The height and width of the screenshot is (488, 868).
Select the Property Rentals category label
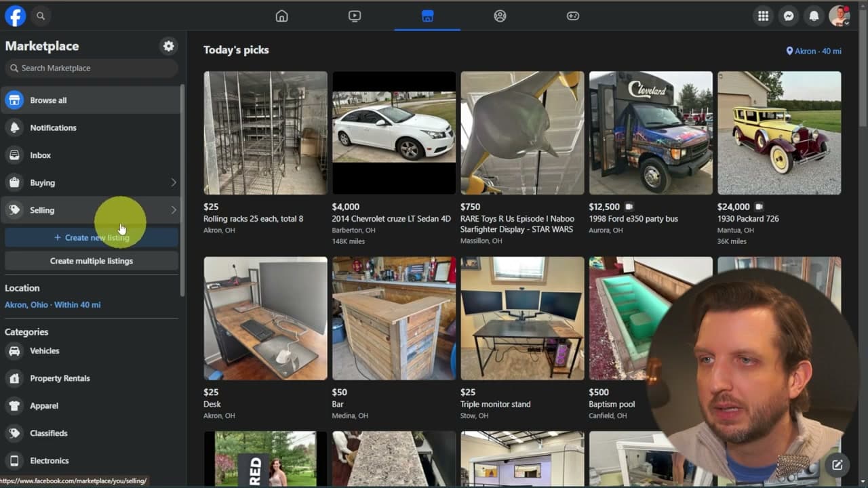(x=60, y=378)
